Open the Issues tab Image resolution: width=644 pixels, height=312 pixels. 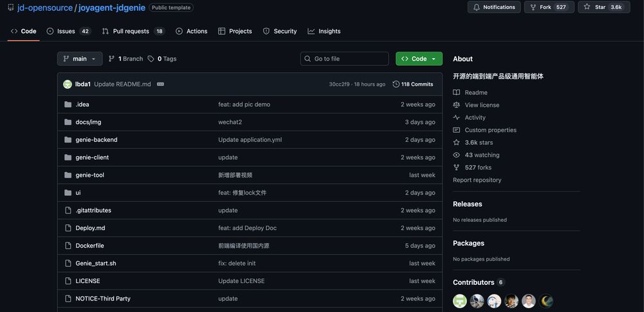69,31
